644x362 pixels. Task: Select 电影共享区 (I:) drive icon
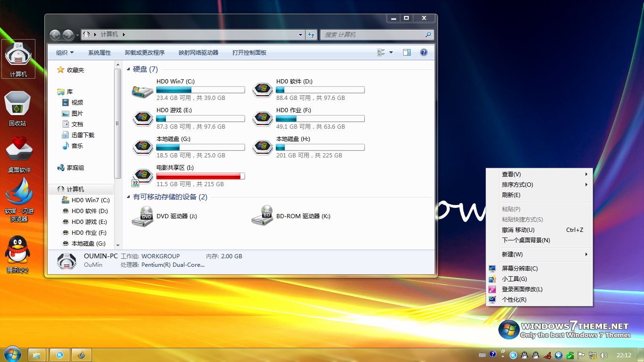(x=142, y=177)
